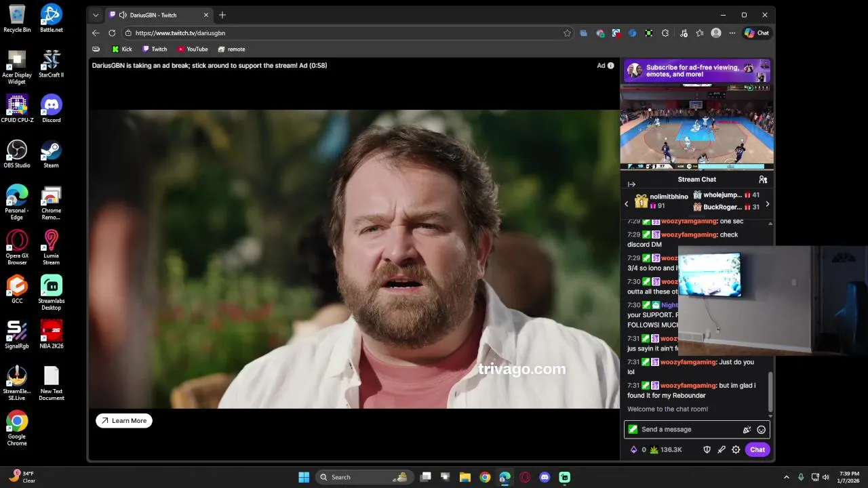Show hidden system tray icons chevron
The height and width of the screenshot is (488, 868).
(x=786, y=477)
